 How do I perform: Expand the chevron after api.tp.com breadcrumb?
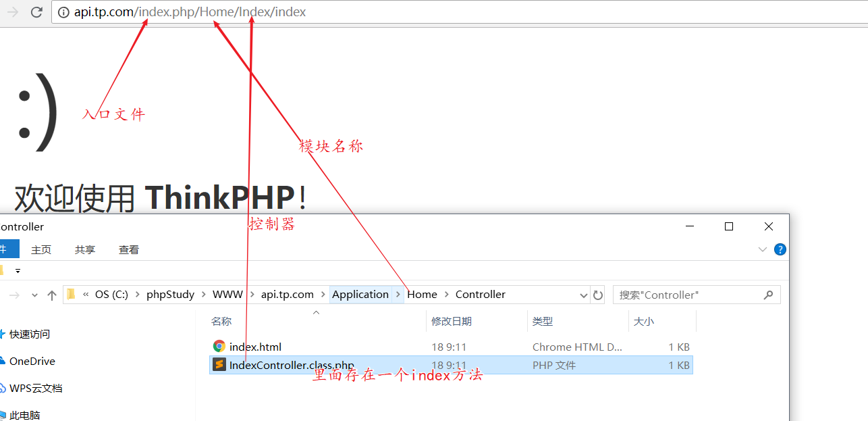323,295
